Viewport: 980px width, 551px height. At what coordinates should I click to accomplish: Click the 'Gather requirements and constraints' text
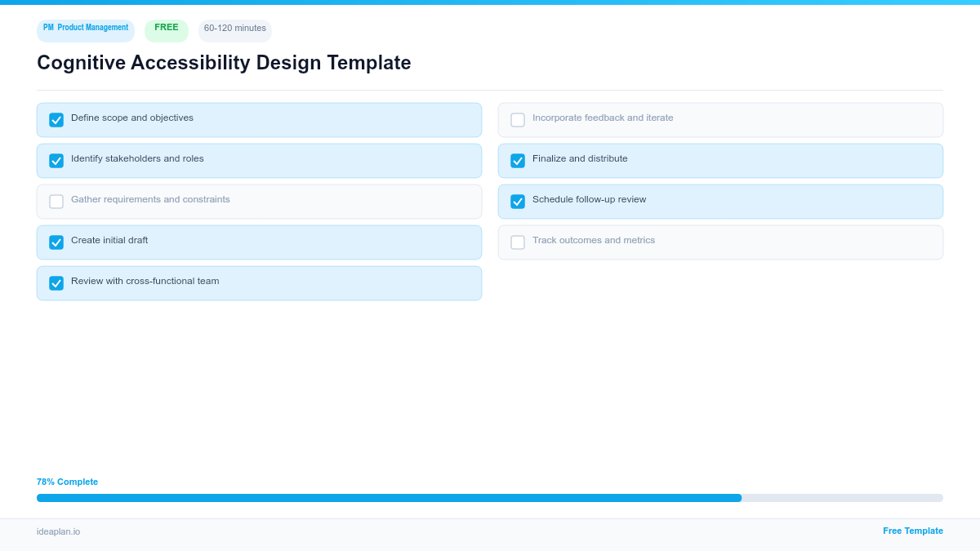pyautogui.click(x=150, y=199)
